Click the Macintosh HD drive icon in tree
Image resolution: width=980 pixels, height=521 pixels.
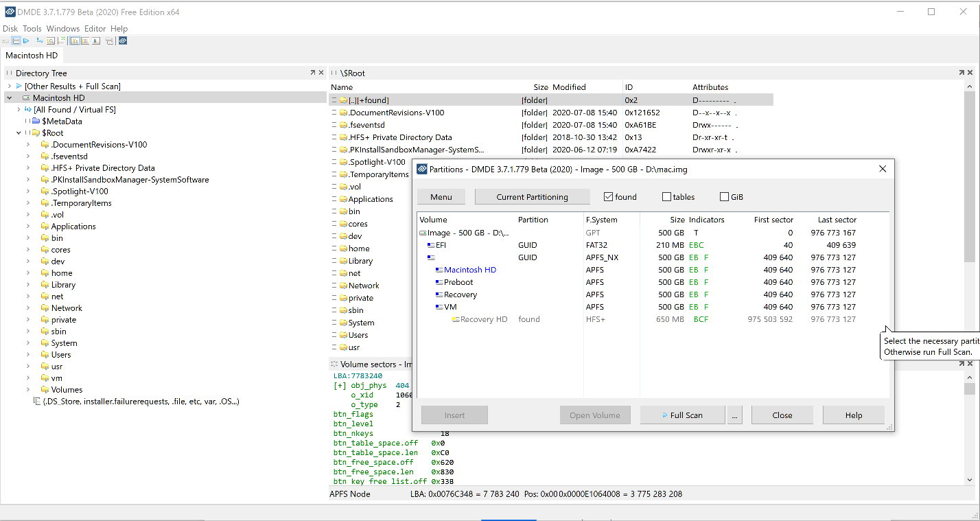(x=26, y=98)
